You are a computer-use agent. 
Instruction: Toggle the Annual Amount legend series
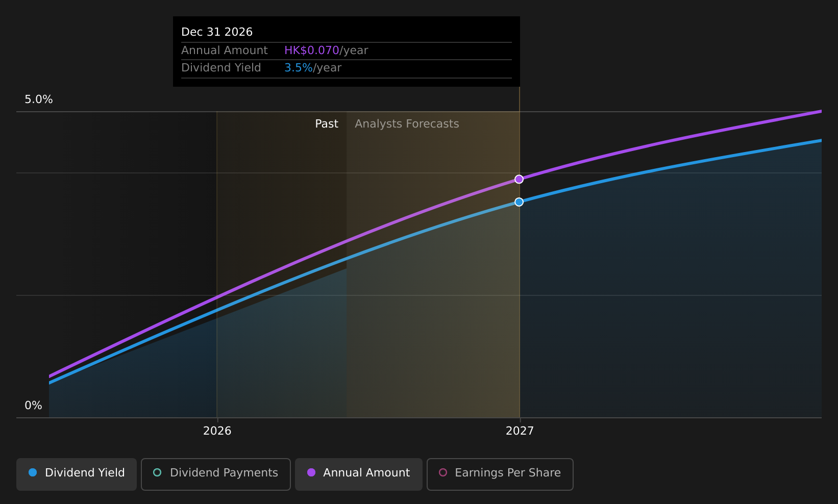click(359, 474)
